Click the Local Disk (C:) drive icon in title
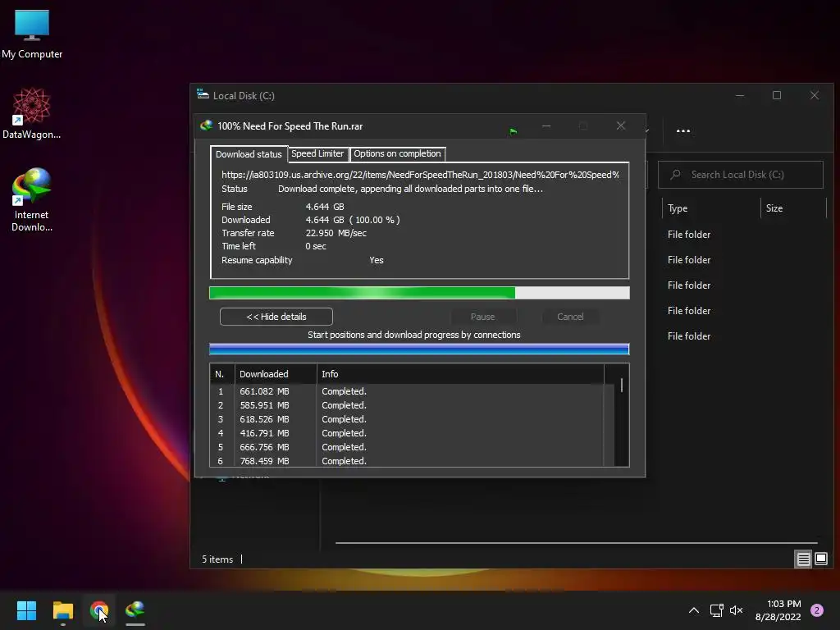Viewport: 840px width, 630px height. [x=203, y=95]
